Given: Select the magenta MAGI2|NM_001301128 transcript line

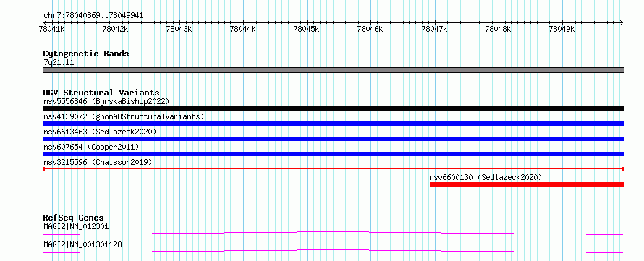Looking at the screenshot, I should click(x=333, y=251).
